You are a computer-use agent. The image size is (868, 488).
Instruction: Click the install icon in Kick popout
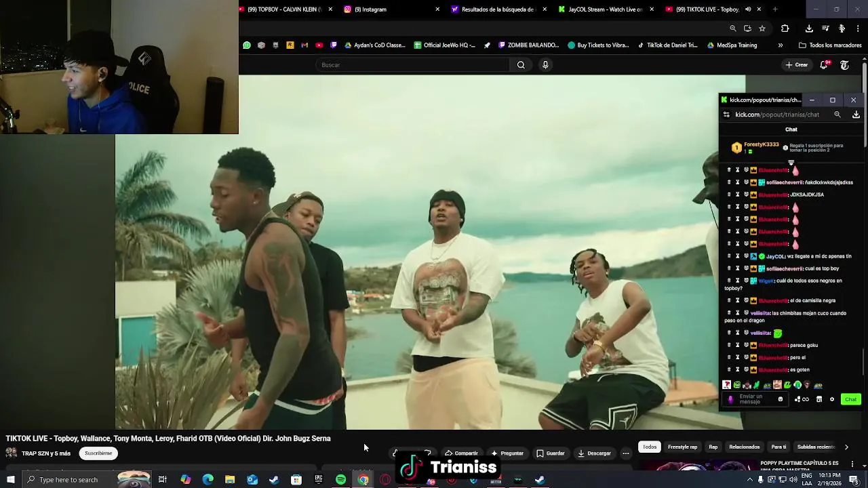[856, 115]
